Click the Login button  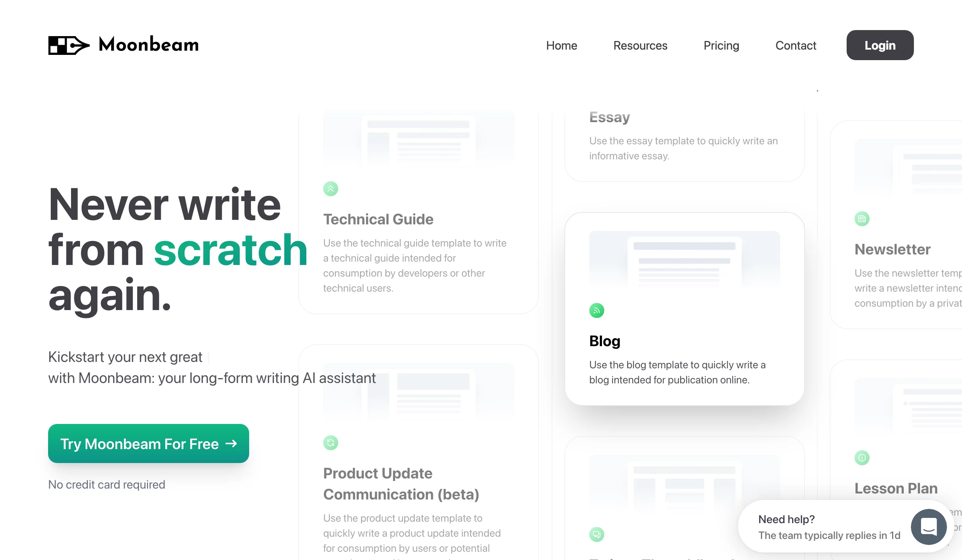coord(880,45)
